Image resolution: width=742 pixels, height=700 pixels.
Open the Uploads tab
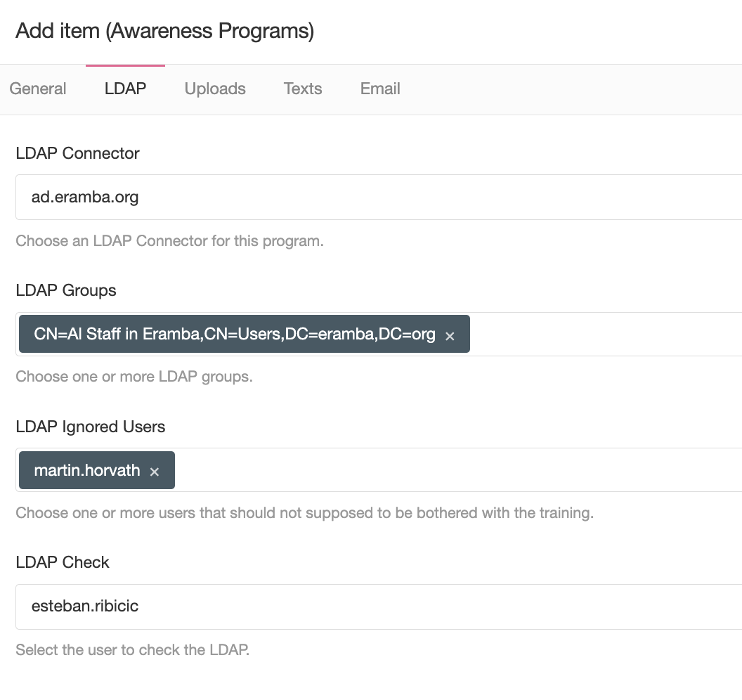[x=215, y=89]
